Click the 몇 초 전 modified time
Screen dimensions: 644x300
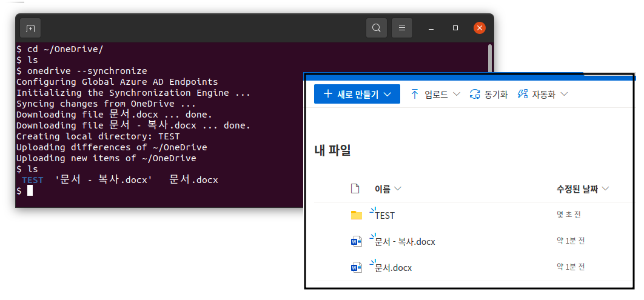(x=568, y=215)
